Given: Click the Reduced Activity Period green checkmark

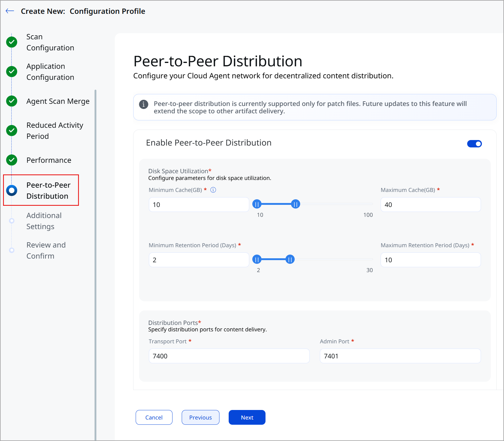Looking at the screenshot, I should (x=12, y=131).
